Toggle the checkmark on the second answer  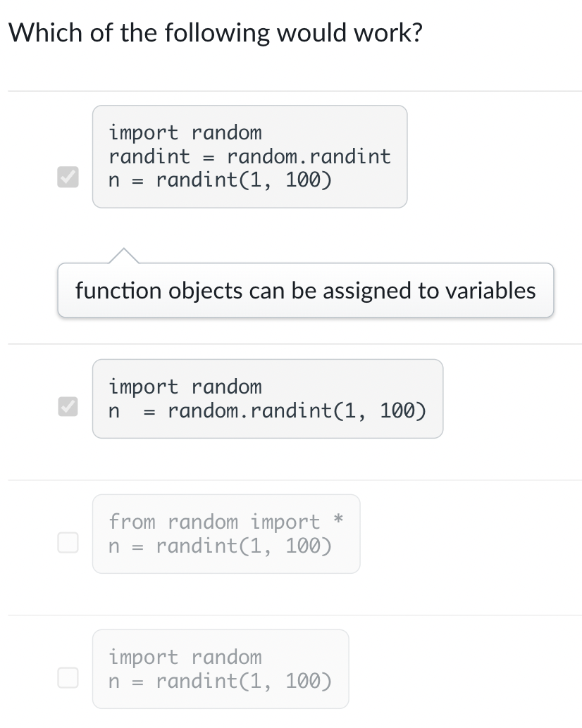pos(68,405)
